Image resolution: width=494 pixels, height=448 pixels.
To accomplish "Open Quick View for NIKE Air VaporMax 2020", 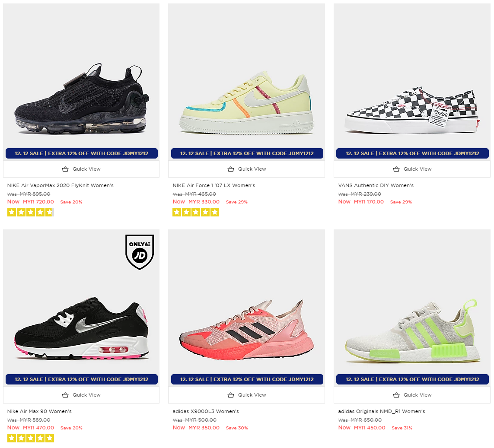I will click(81, 169).
